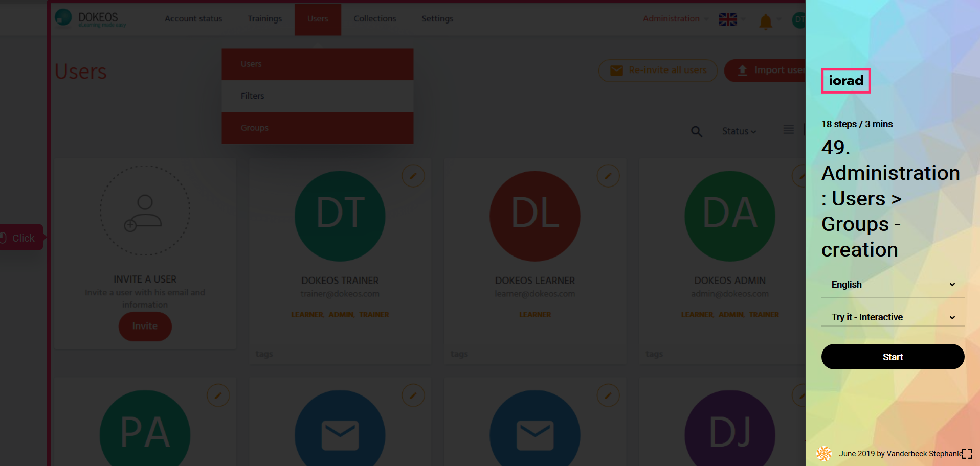Select Groups from Users submenu

(317, 128)
